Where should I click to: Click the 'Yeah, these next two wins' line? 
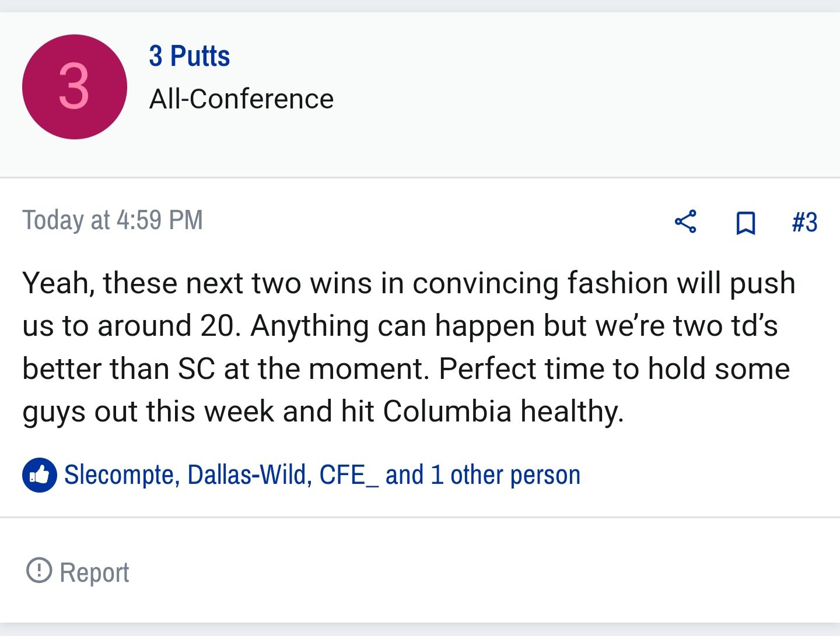pos(409,283)
